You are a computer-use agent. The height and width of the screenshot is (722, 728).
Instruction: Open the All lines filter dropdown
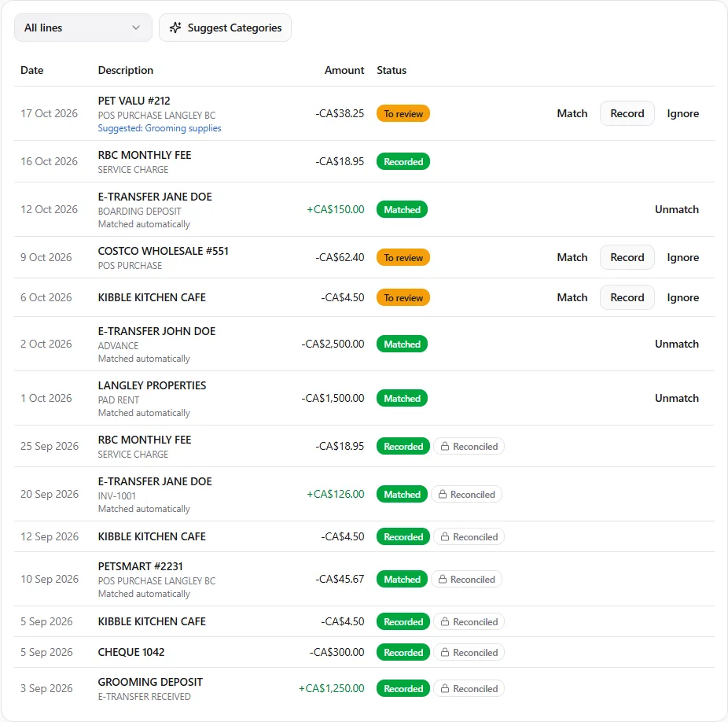[83, 28]
